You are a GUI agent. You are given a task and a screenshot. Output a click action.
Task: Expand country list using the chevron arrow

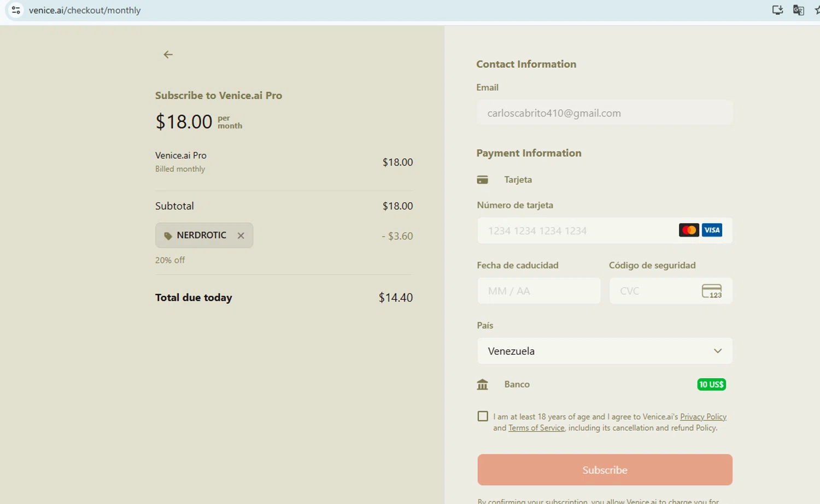coord(718,351)
